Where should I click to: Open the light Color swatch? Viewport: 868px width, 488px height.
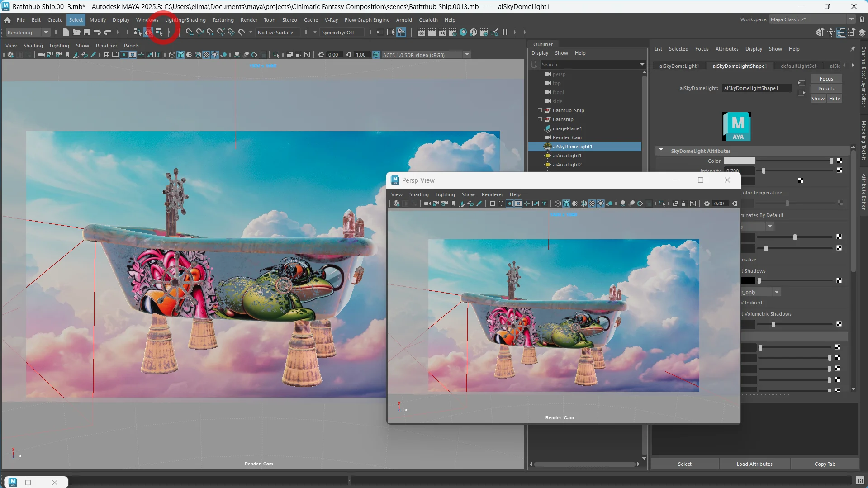(x=739, y=161)
